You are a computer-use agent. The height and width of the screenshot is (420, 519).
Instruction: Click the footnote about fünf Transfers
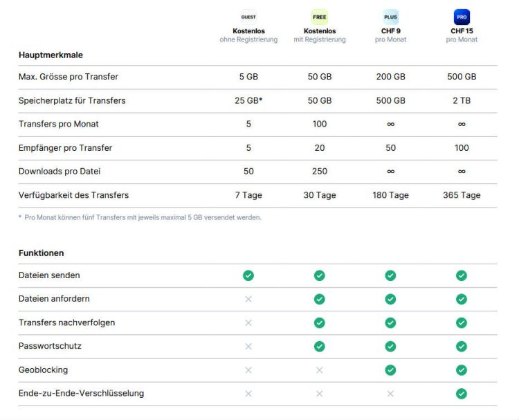pos(140,217)
